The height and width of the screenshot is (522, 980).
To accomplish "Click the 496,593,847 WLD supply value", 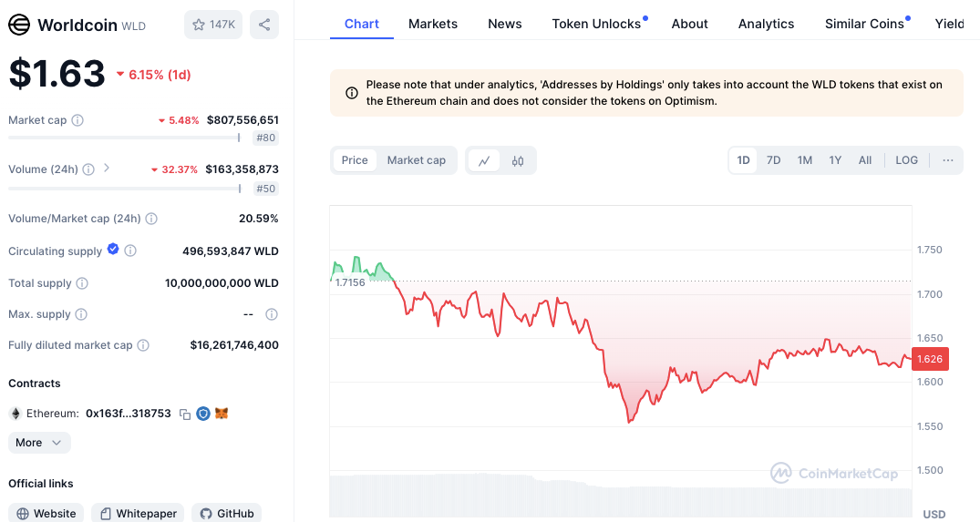I will pos(231,251).
